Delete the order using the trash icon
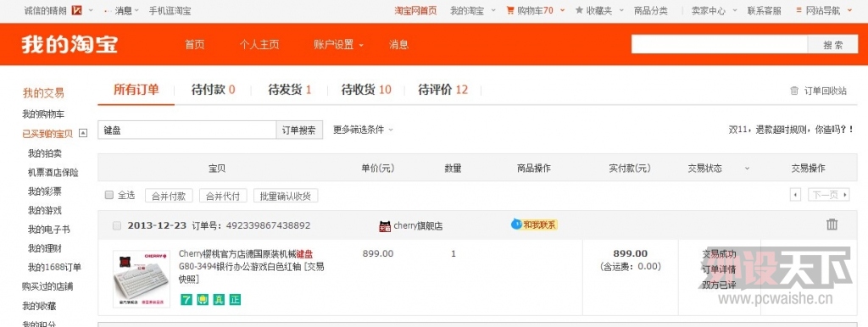The width and height of the screenshot is (868, 327). pos(832,224)
